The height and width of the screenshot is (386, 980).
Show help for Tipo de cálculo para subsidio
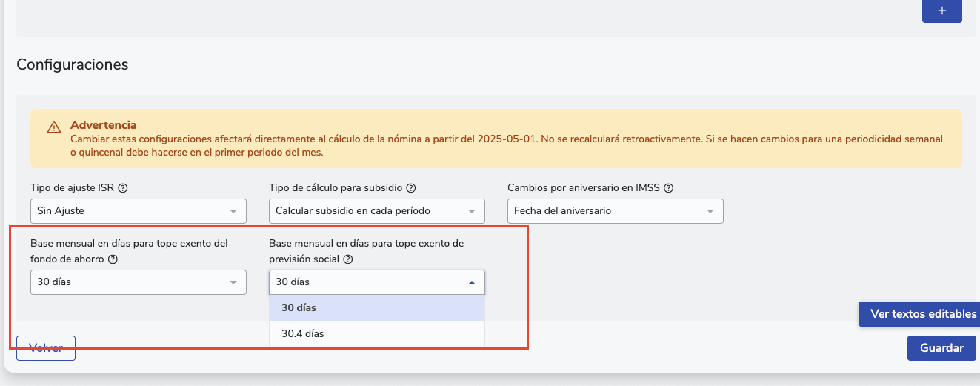point(410,188)
